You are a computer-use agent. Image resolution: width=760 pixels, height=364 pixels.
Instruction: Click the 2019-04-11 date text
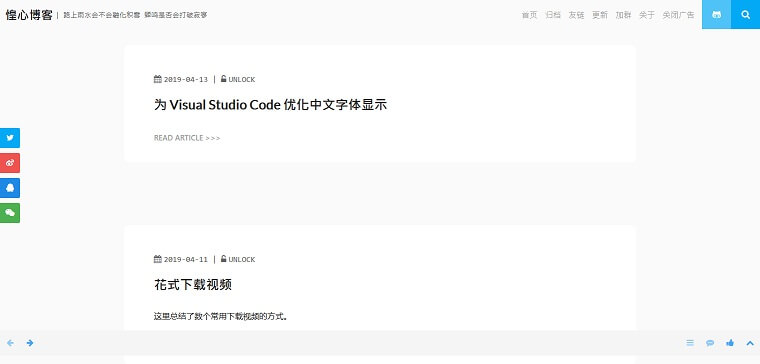tap(186, 259)
